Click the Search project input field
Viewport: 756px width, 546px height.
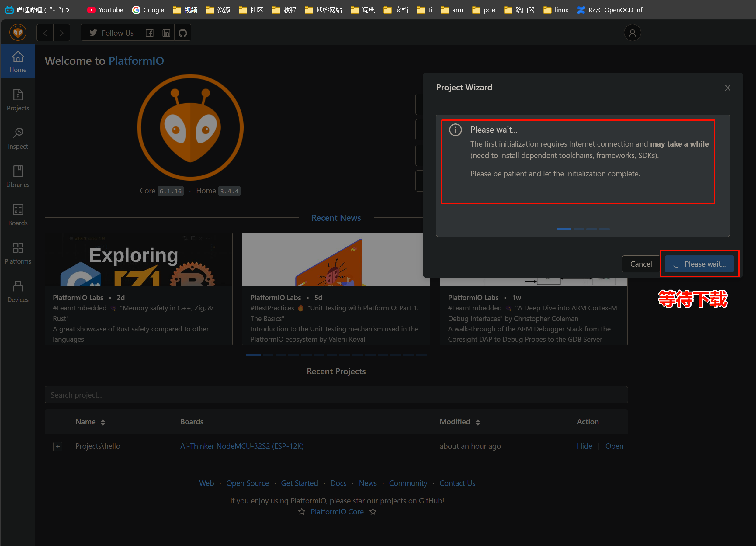click(x=336, y=395)
